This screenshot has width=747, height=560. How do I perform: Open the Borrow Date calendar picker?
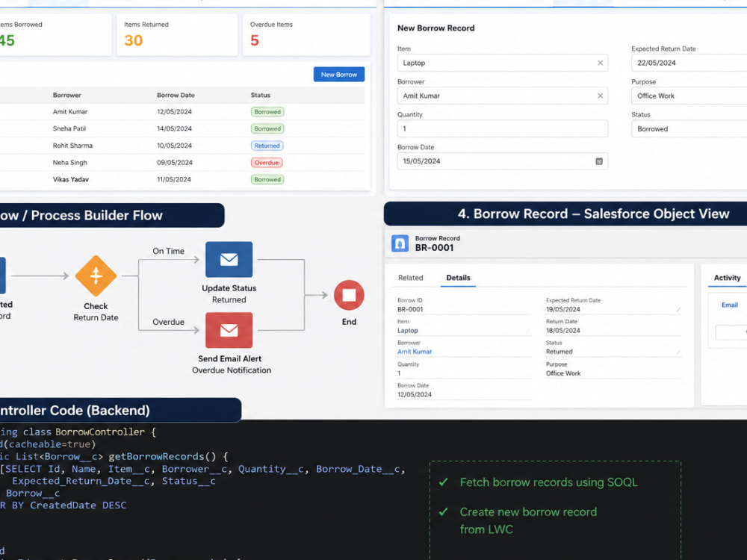pyautogui.click(x=599, y=161)
